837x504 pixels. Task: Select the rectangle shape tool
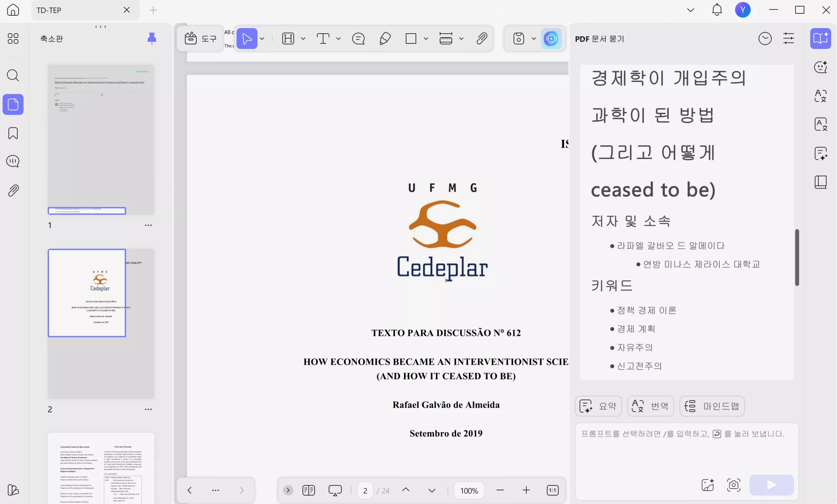pos(411,38)
